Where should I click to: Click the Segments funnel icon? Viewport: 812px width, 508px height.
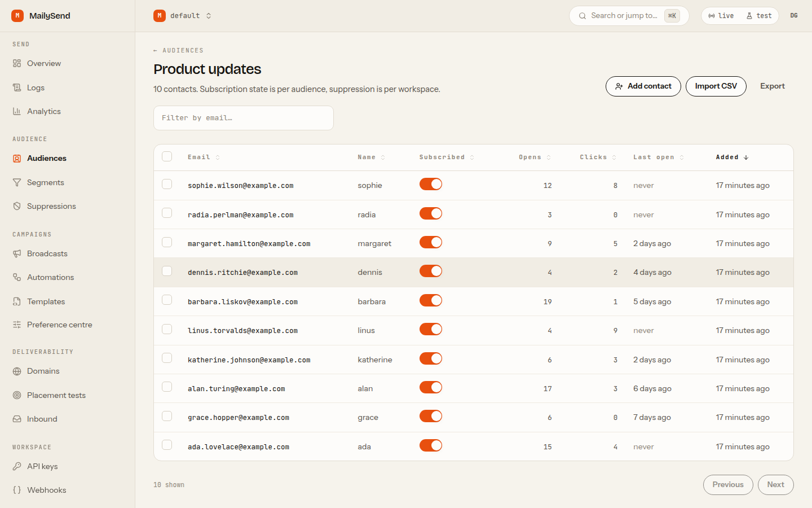(x=17, y=182)
